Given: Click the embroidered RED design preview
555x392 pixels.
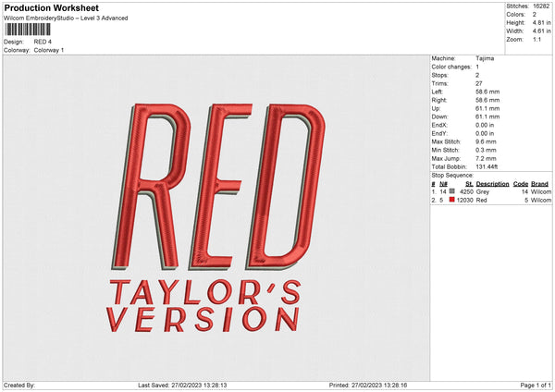Looking at the screenshot, I should [219, 187].
